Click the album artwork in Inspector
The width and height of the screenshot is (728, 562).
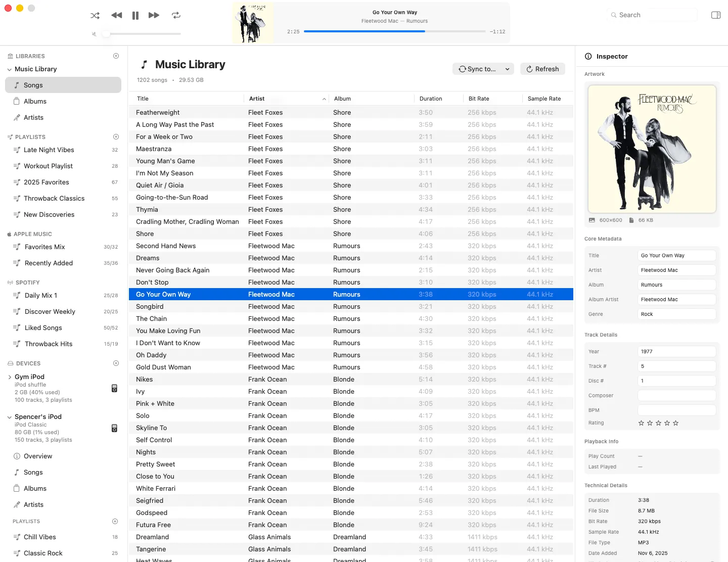coord(652,149)
